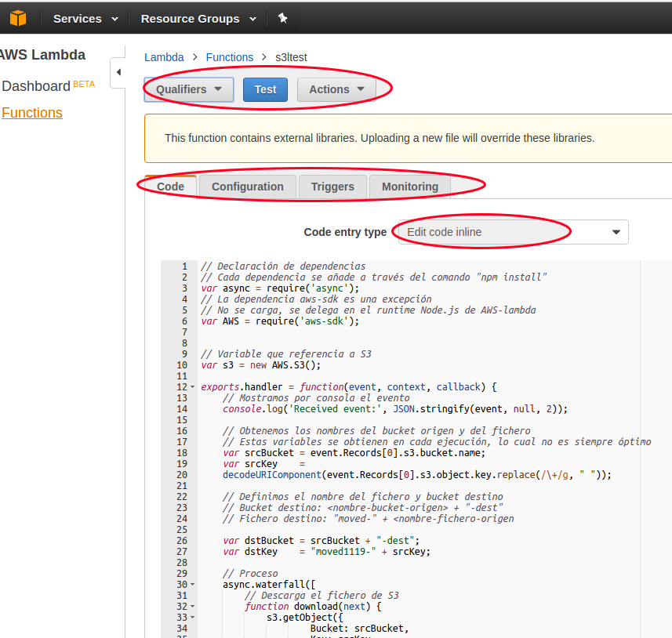Viewport: 672px width, 638px height.
Task: Switch to the Code tab
Action: tap(171, 187)
